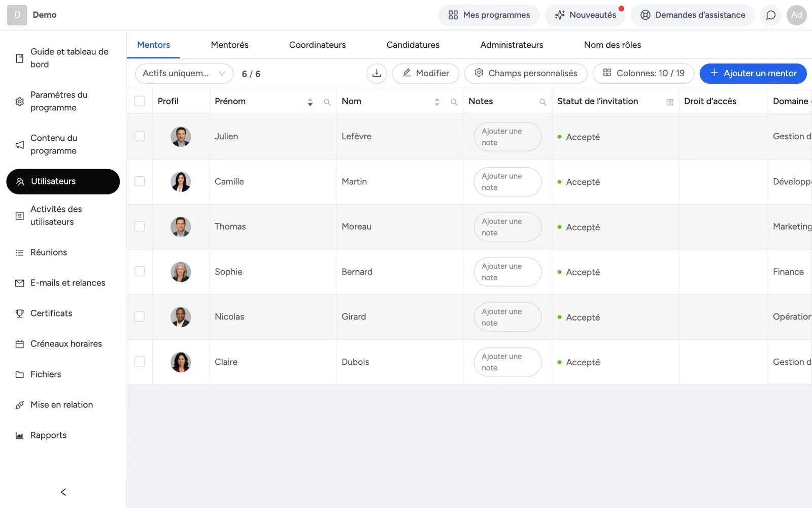The width and height of the screenshot is (812, 508).
Task: Click the search icon in Prénom column
Action: coord(327,102)
